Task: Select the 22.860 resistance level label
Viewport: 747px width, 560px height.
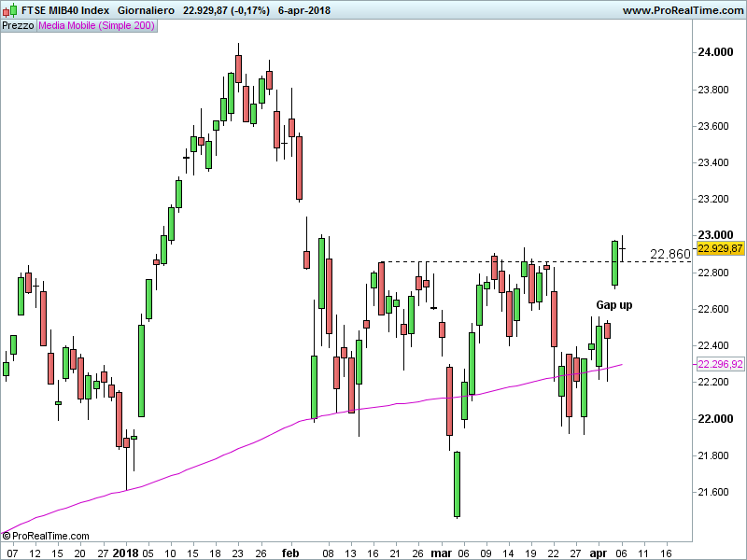Action: point(669,254)
